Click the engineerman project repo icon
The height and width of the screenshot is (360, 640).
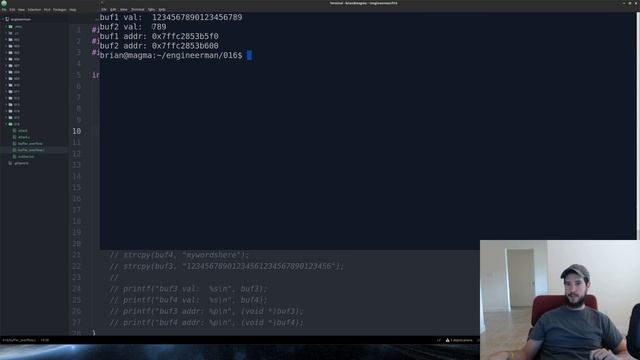(7, 19)
